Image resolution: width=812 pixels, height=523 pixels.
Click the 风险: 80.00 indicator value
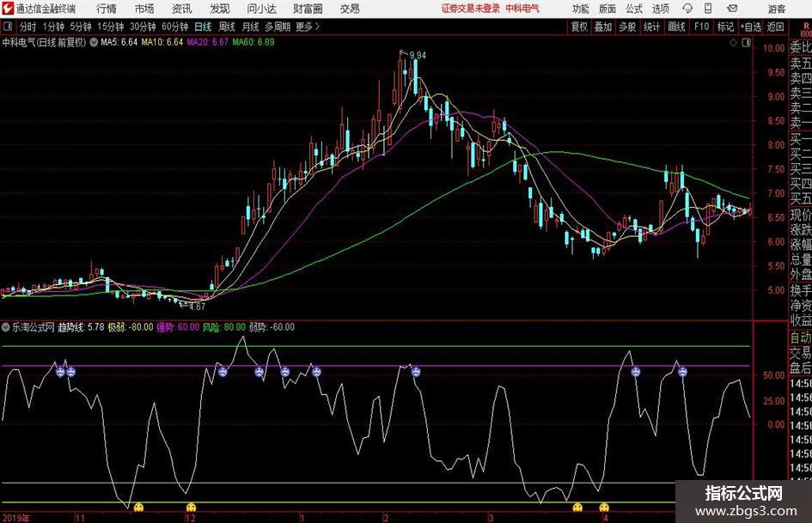click(x=223, y=327)
